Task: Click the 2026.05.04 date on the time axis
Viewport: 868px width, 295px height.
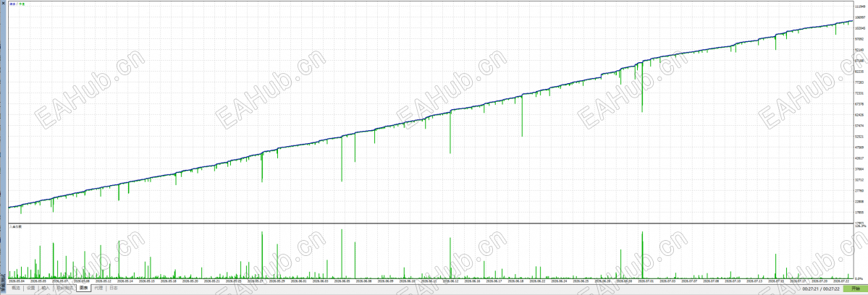Action: coord(17,281)
